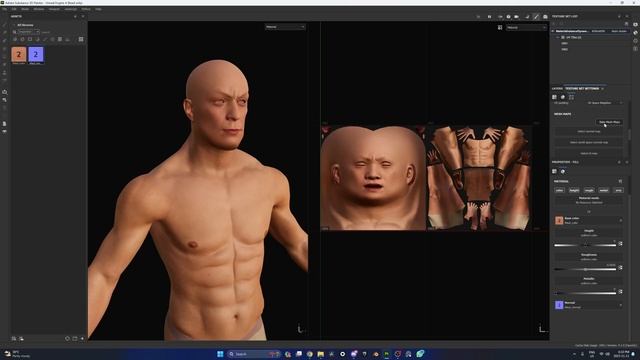
Task: Toggle the rough channel button in Material
Action: (589, 190)
